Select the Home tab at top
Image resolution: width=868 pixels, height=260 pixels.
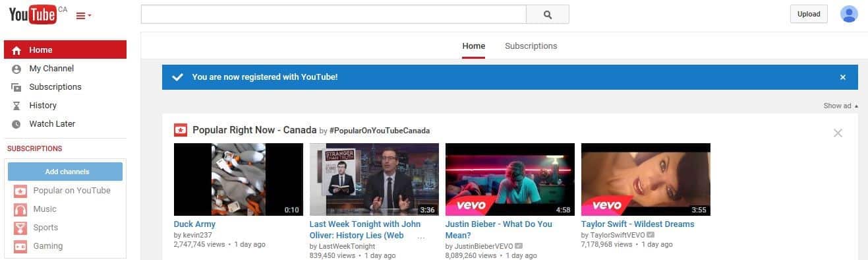click(474, 46)
